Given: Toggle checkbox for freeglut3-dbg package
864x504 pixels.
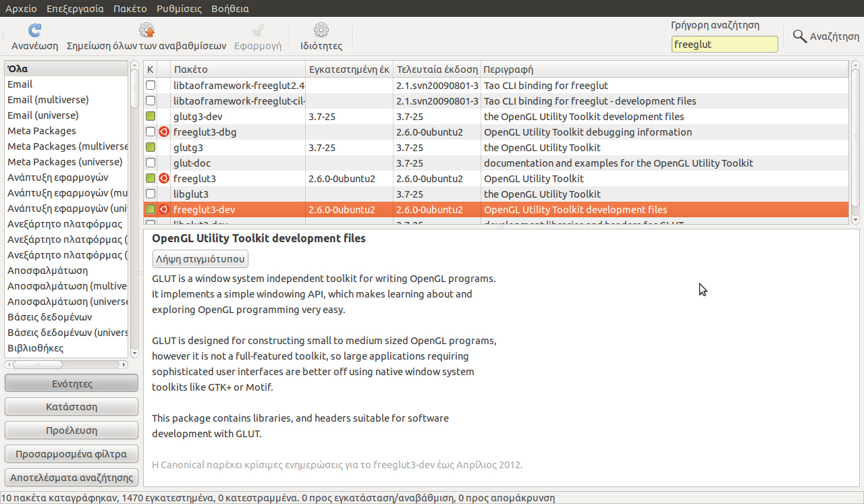Looking at the screenshot, I should (x=151, y=132).
